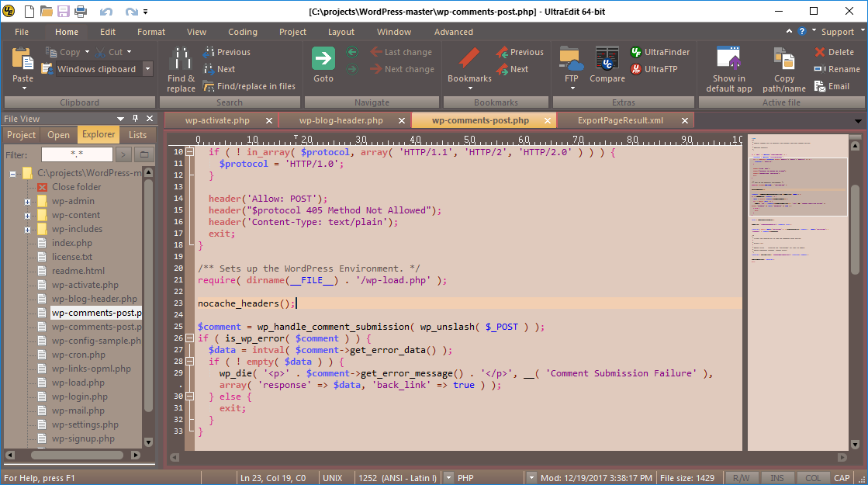The width and height of the screenshot is (868, 485).
Task: Open Find & replace binoculars icon
Action: 181,59
